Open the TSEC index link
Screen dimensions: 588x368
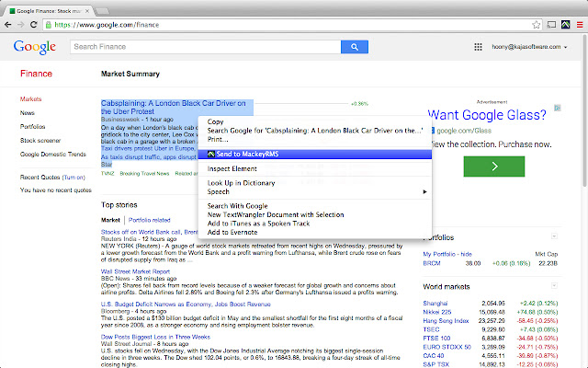(431, 329)
